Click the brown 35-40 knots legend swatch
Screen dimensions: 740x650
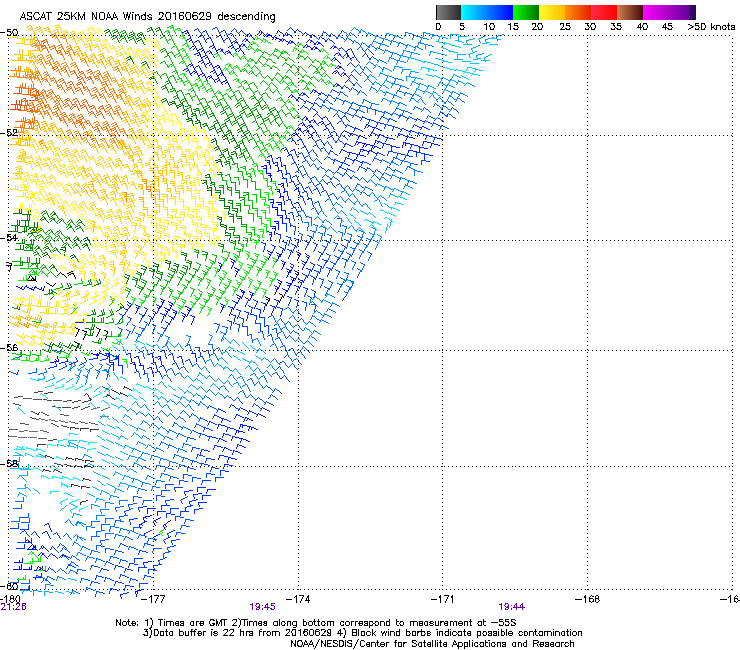[x=630, y=12]
